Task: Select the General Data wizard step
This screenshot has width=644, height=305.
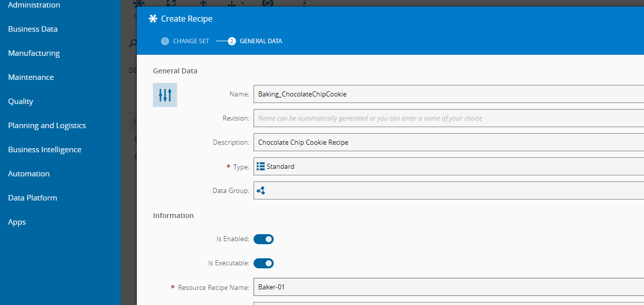Action: 261,41
